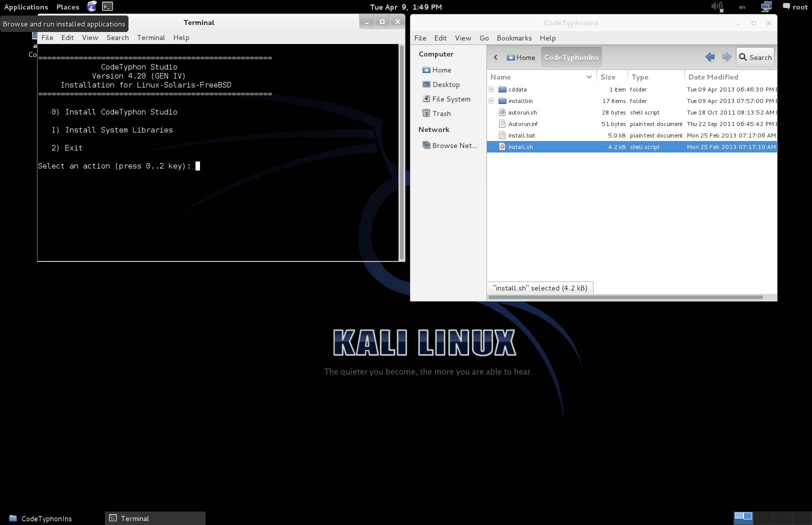Image resolution: width=812 pixels, height=525 pixels.
Task: Select the install.bat file name
Action: click(x=521, y=135)
